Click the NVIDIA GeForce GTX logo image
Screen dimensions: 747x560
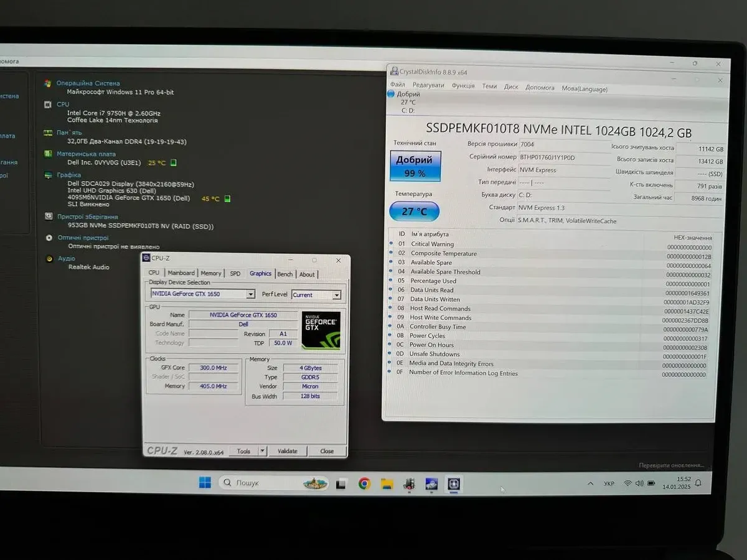(321, 329)
